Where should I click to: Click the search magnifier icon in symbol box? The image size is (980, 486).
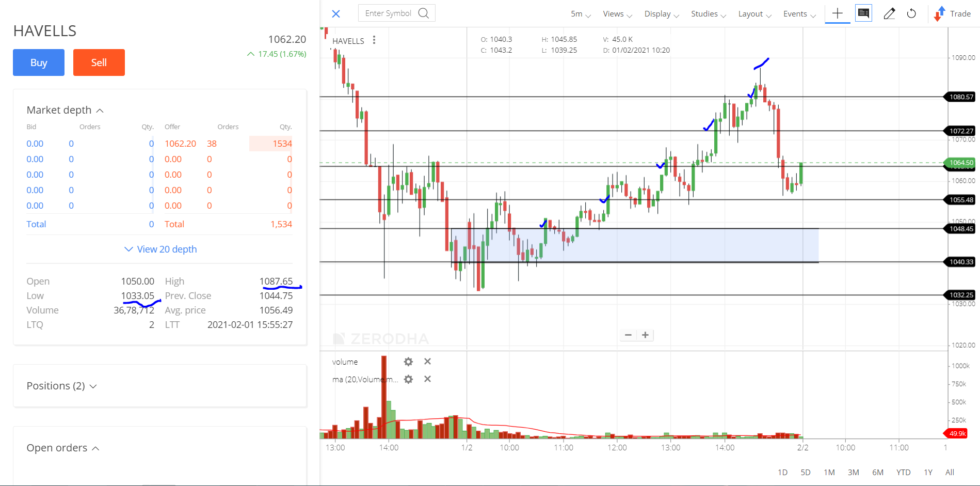click(424, 13)
